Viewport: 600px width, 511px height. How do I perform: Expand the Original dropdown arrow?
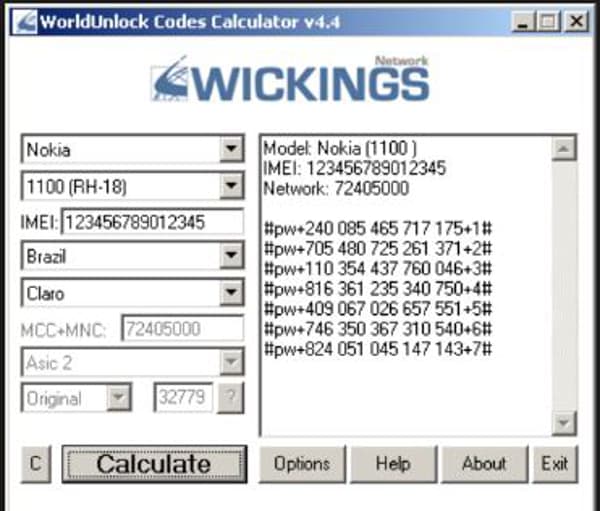tap(119, 398)
